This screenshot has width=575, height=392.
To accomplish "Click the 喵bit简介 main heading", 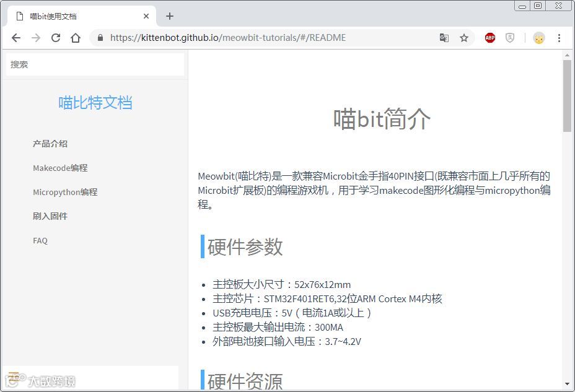I will coord(382,119).
